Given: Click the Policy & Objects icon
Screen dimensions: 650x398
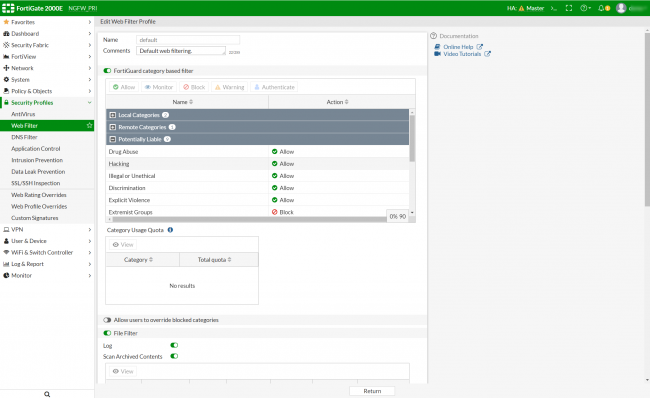Looking at the screenshot, I should [x=6, y=91].
